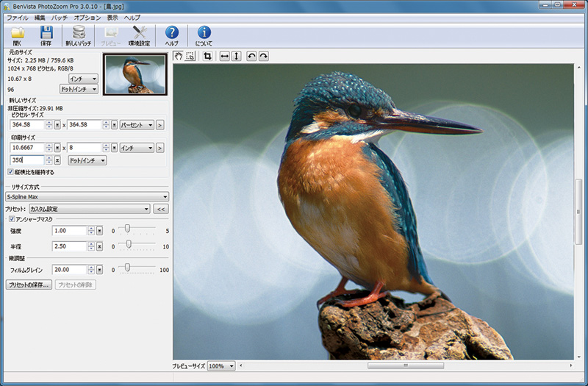The width and height of the screenshot is (588, 386).
Task: Open new resolution ドット/インチ dropdown
Action: (x=87, y=160)
